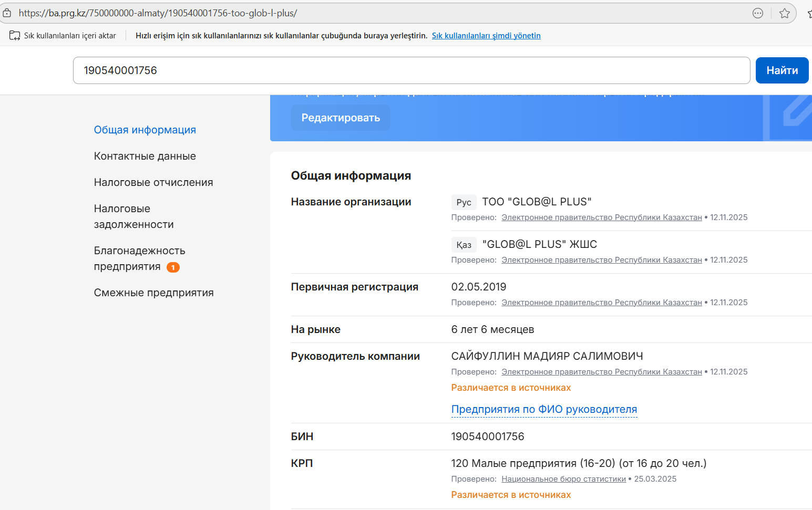812x510 pixels.
Task: Click Sık kullanılanları şimdi yönetin link
Action: pos(486,36)
